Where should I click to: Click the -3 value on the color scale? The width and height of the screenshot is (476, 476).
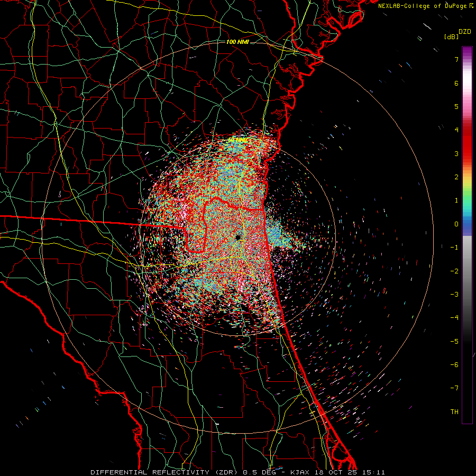pos(454,295)
